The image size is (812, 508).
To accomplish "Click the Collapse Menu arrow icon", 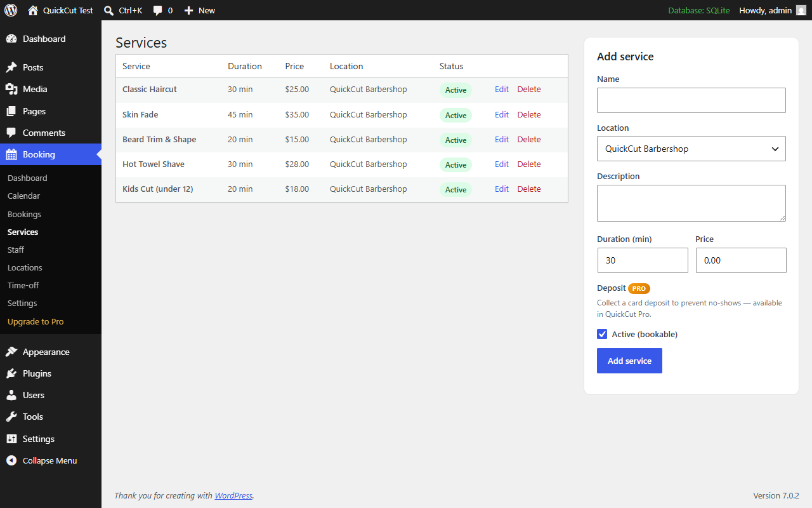I will coord(11,460).
